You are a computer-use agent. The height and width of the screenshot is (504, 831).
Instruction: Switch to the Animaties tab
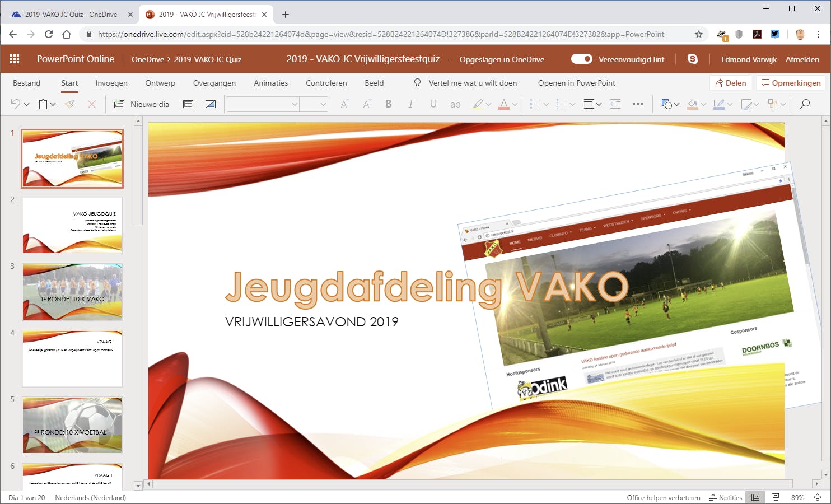(x=271, y=83)
